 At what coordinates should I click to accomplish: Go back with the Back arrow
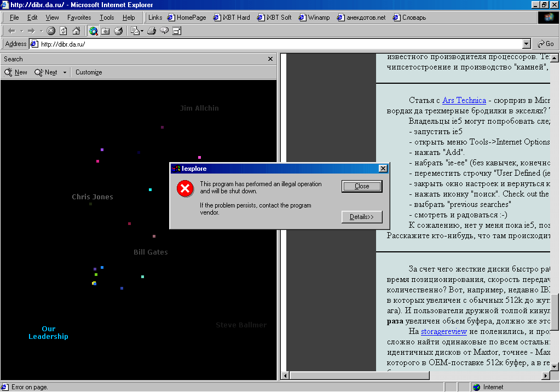pyautogui.click(x=11, y=31)
